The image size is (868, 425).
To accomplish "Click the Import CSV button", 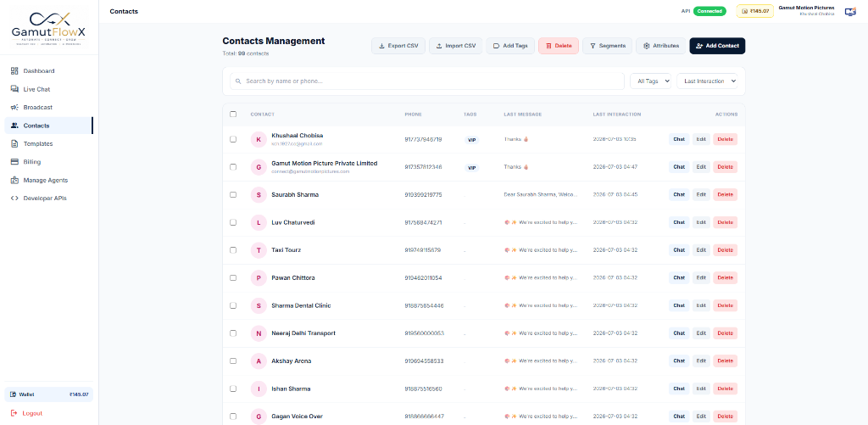I will 455,46.
